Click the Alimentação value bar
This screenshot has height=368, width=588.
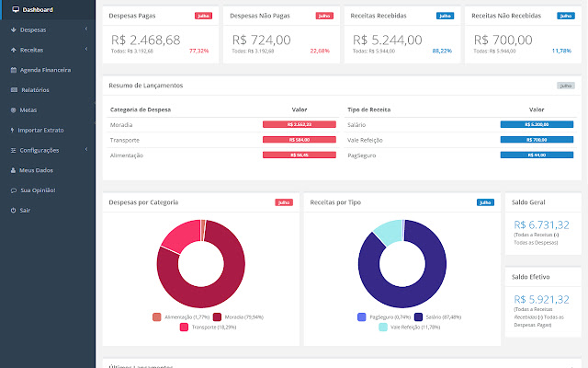pos(300,155)
